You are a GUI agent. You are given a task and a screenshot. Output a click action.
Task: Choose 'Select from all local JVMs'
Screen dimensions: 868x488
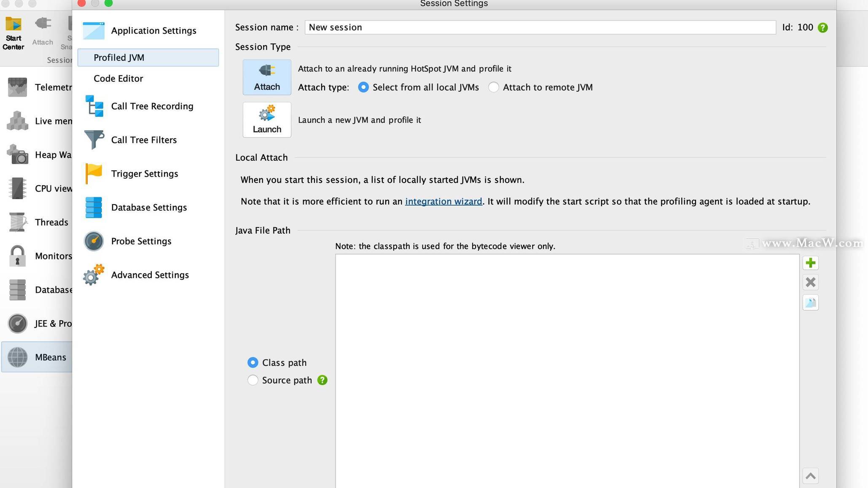(363, 87)
